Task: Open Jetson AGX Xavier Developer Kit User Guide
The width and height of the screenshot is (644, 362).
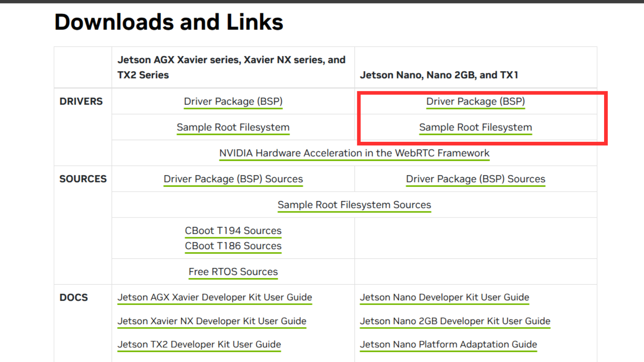Action: click(215, 297)
